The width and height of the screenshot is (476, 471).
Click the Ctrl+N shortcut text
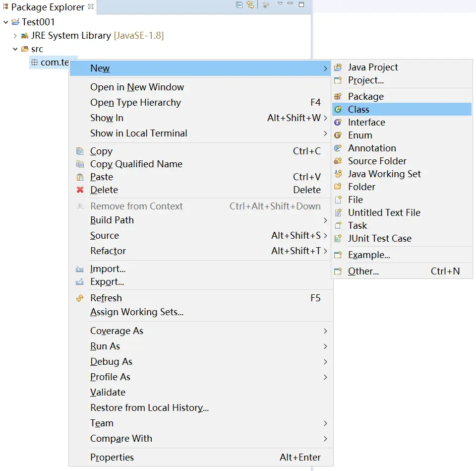445,271
